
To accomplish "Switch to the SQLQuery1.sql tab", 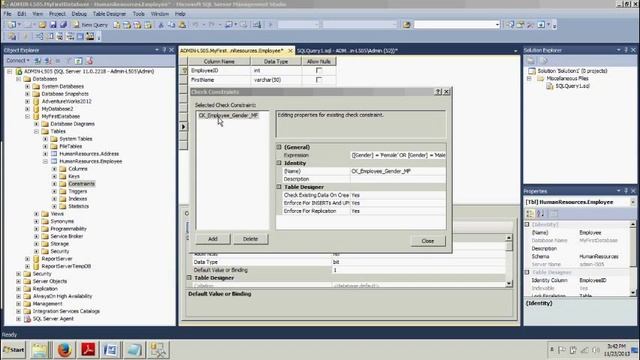I will tap(347, 51).
